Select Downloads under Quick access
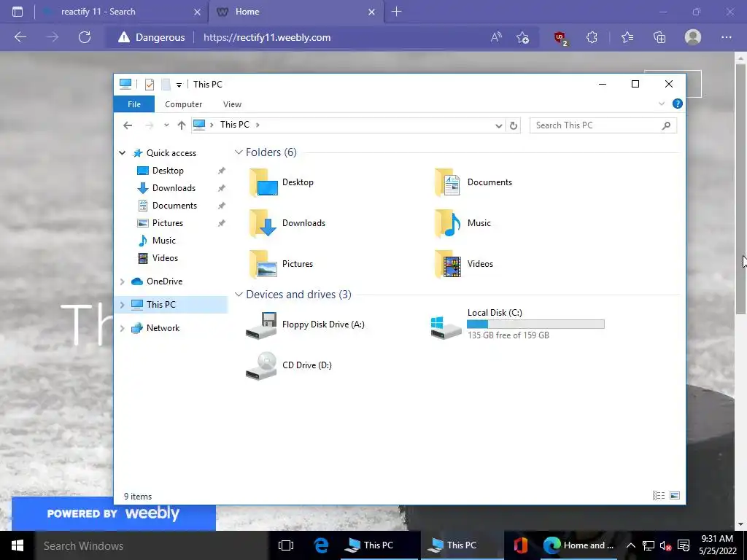The image size is (747, 560). [172, 189]
